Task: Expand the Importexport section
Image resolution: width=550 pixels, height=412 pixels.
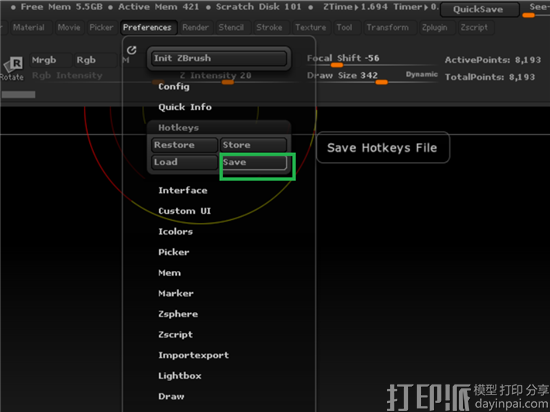Action: tap(193, 355)
